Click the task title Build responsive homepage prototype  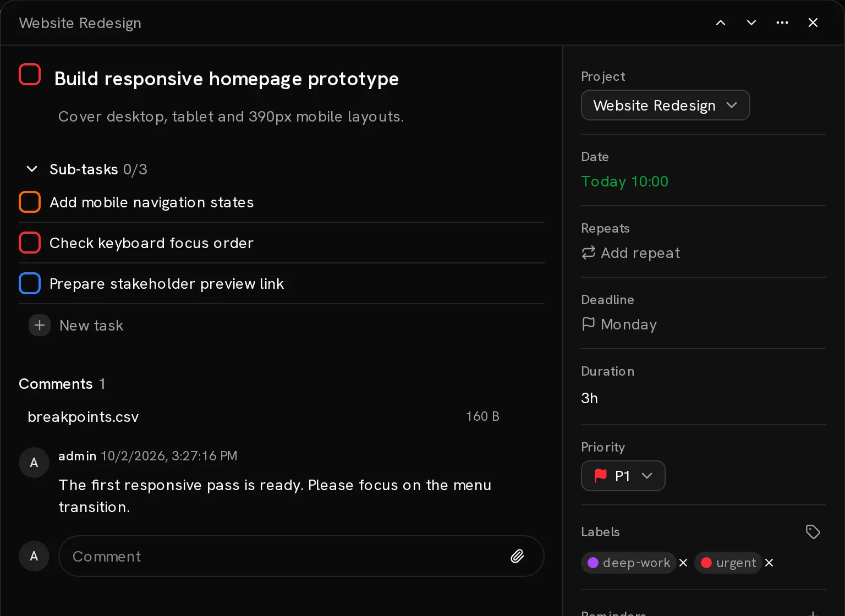tap(227, 79)
